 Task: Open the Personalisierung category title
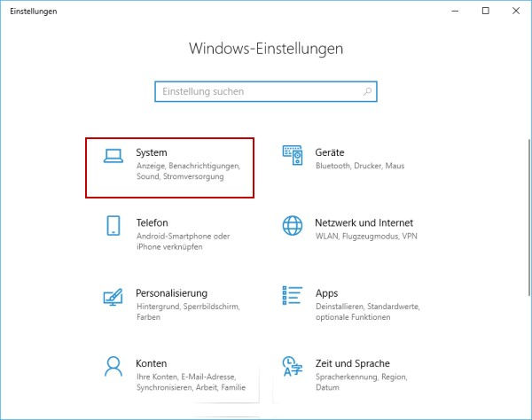171,293
